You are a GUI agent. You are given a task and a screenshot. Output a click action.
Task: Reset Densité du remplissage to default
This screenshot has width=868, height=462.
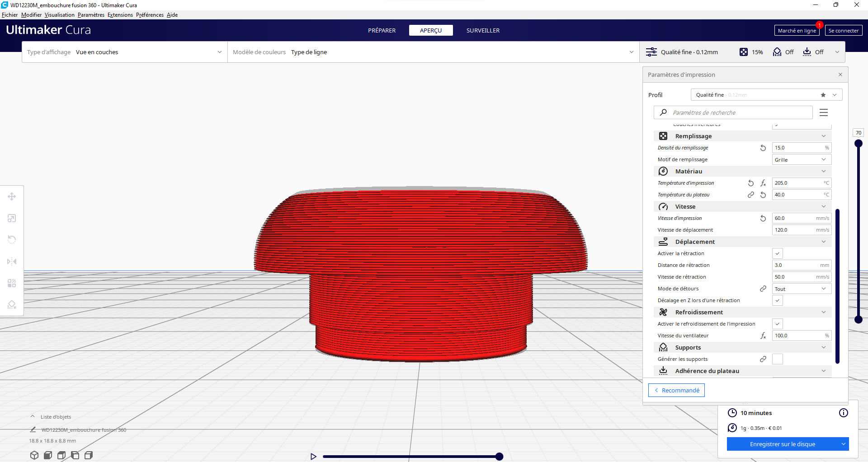pyautogui.click(x=763, y=148)
